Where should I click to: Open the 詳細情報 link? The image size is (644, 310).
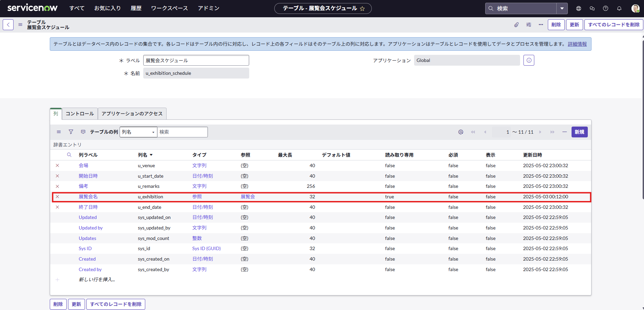(577, 44)
